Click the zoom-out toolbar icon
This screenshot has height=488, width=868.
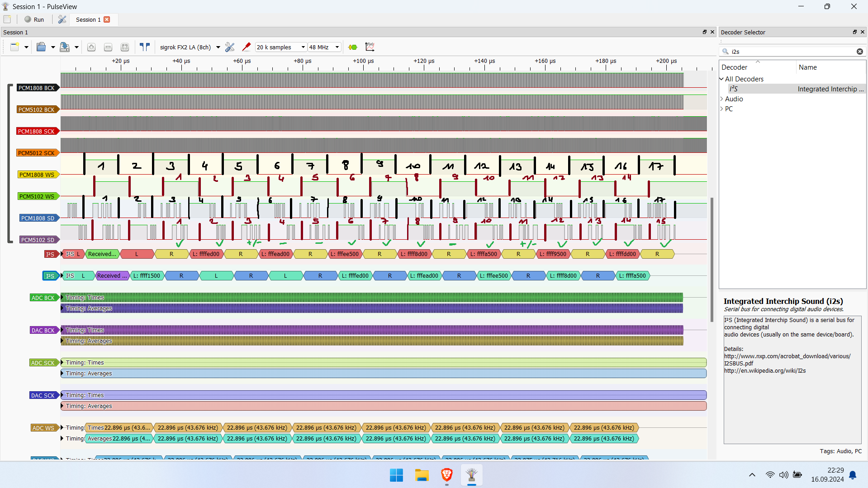(108, 47)
